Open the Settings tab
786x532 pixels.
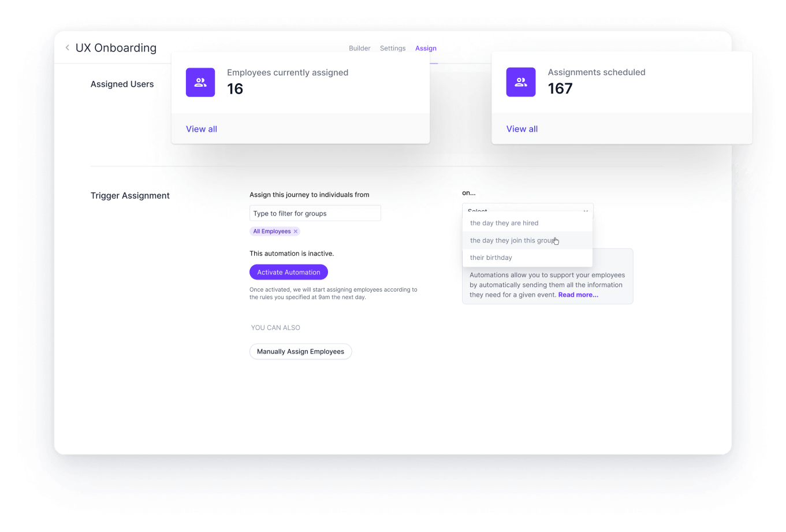[393, 48]
